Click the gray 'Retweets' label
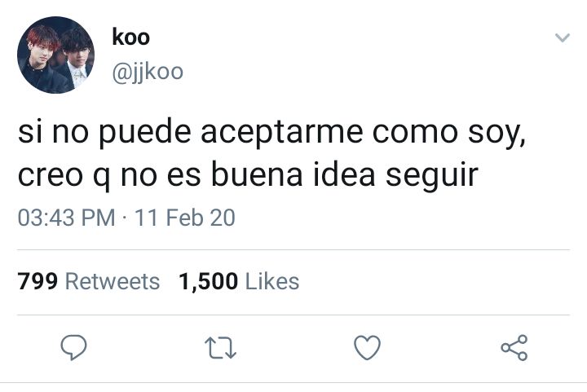The image size is (587, 392). [113, 281]
